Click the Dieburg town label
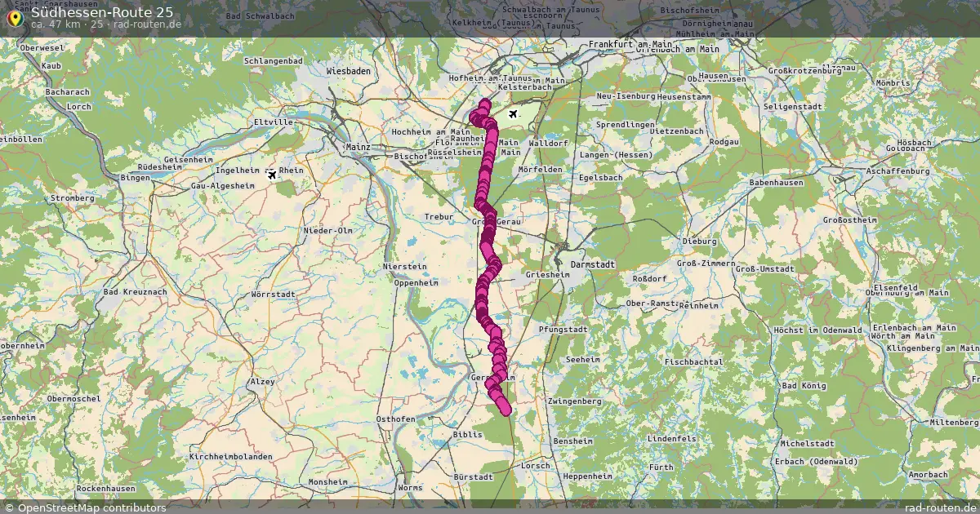The width and height of the screenshot is (980, 514). click(699, 241)
